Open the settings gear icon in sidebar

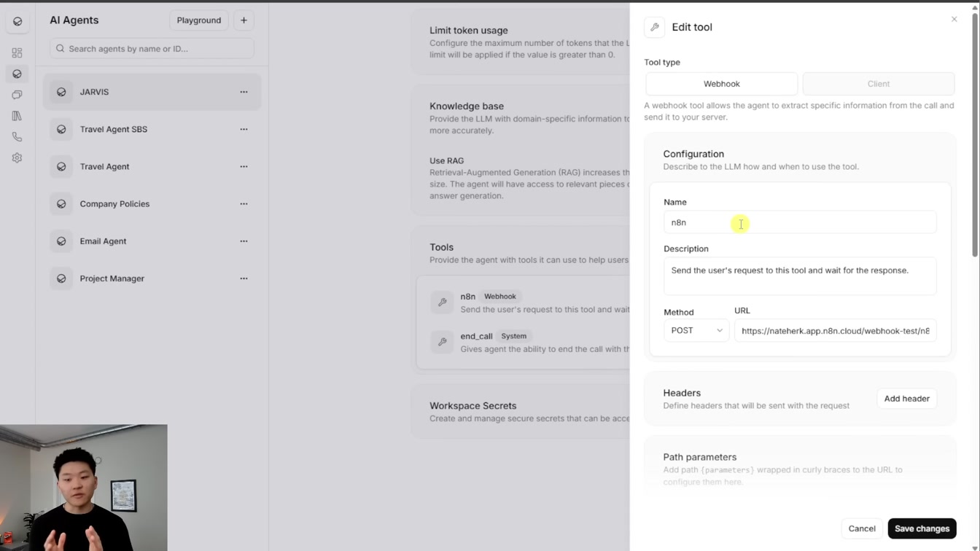click(x=17, y=158)
